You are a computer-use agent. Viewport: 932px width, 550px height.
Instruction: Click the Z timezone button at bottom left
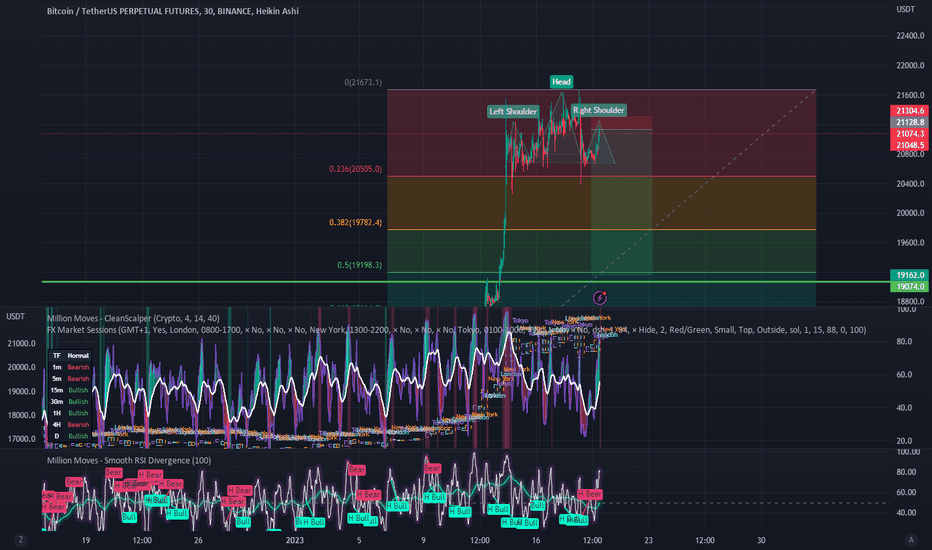coord(21,540)
